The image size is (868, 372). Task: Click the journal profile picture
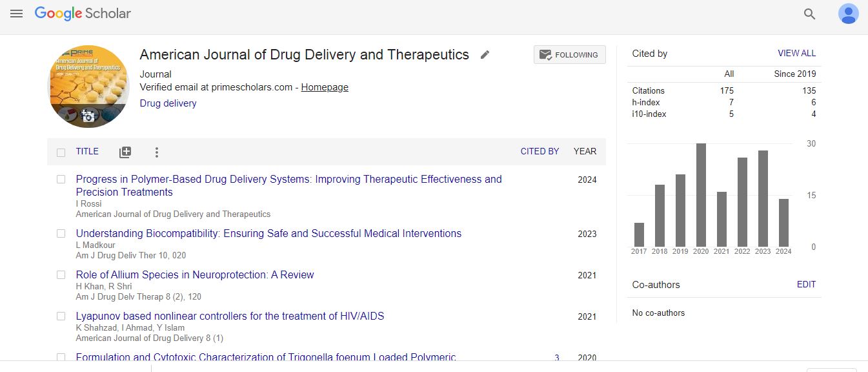pos(88,87)
